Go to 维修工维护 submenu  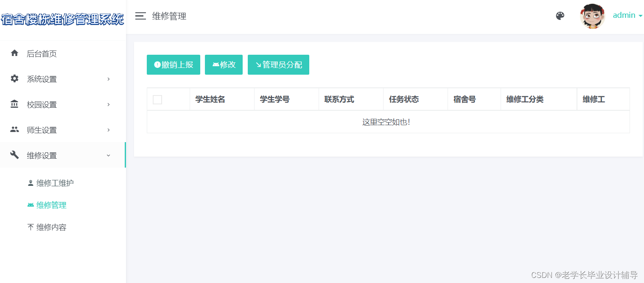tap(55, 183)
